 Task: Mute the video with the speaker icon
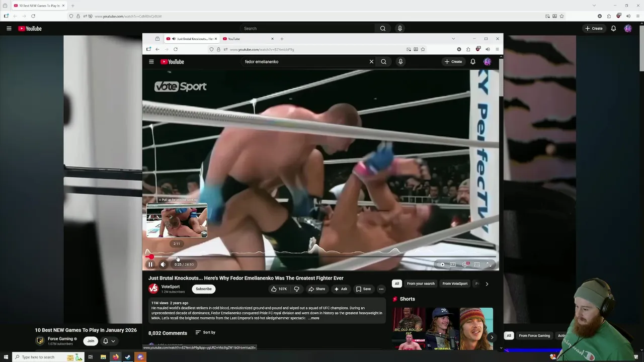click(163, 264)
